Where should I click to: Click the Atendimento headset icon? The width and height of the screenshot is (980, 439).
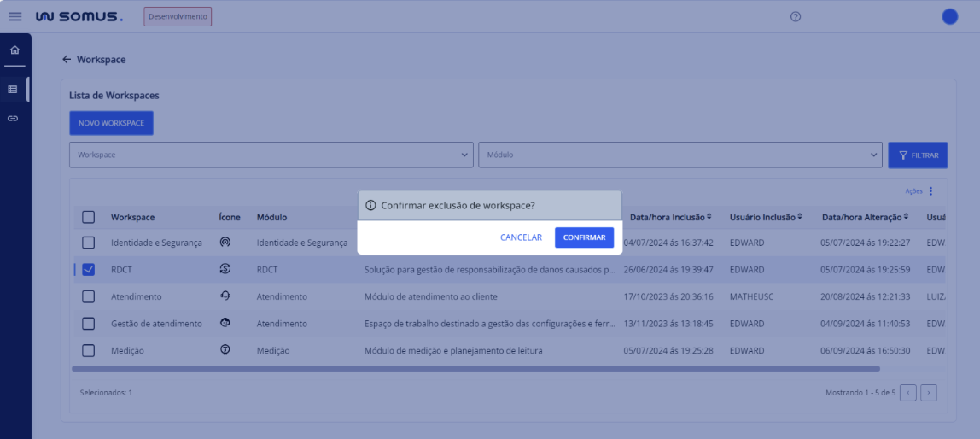click(225, 296)
